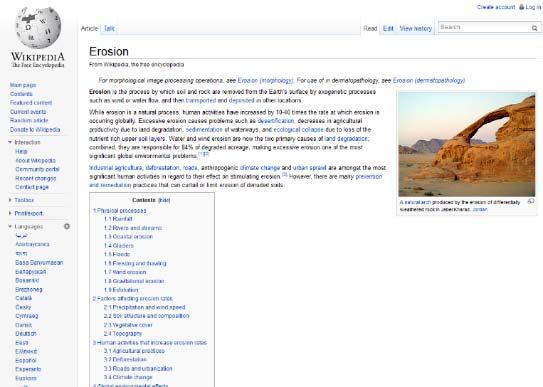Enlarge the natural arch image caption icon
543x387 pixels.
pos(531,201)
